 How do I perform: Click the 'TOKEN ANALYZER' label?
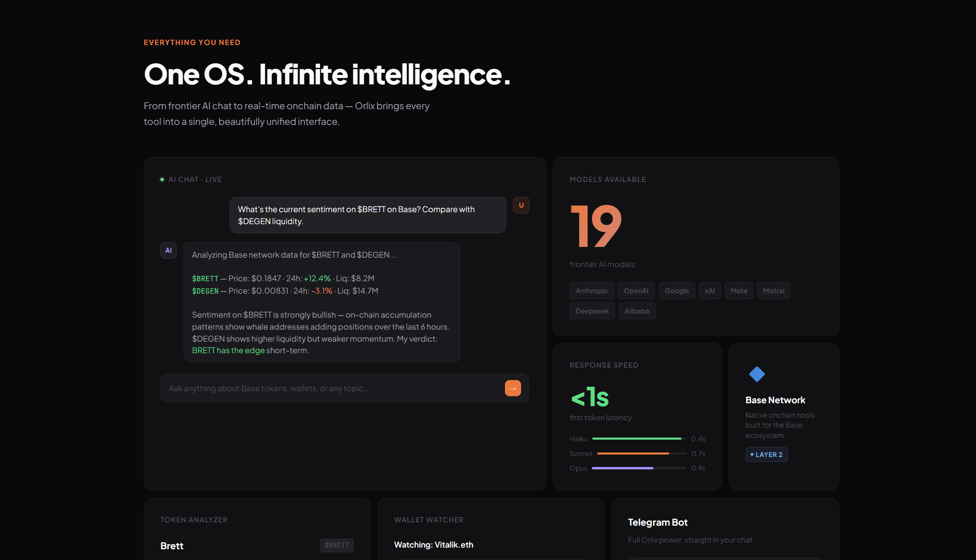[194, 520]
